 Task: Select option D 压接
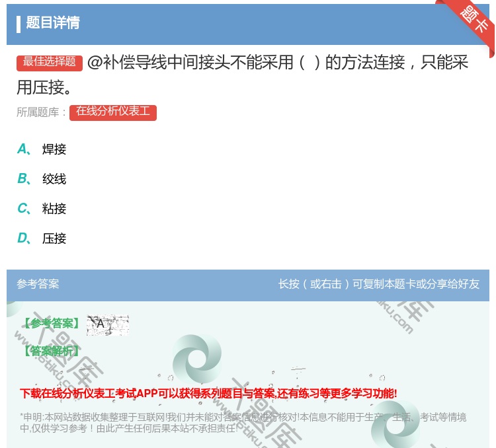(42, 239)
